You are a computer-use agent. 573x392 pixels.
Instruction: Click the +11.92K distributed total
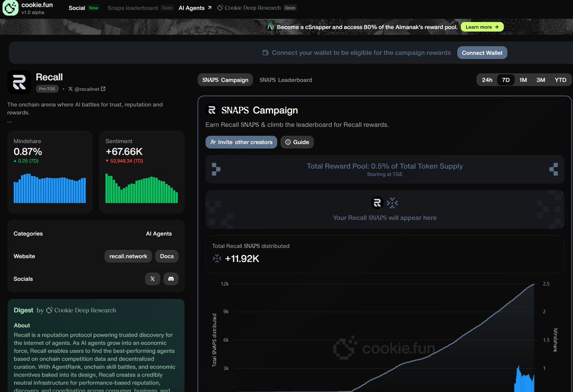(x=242, y=258)
